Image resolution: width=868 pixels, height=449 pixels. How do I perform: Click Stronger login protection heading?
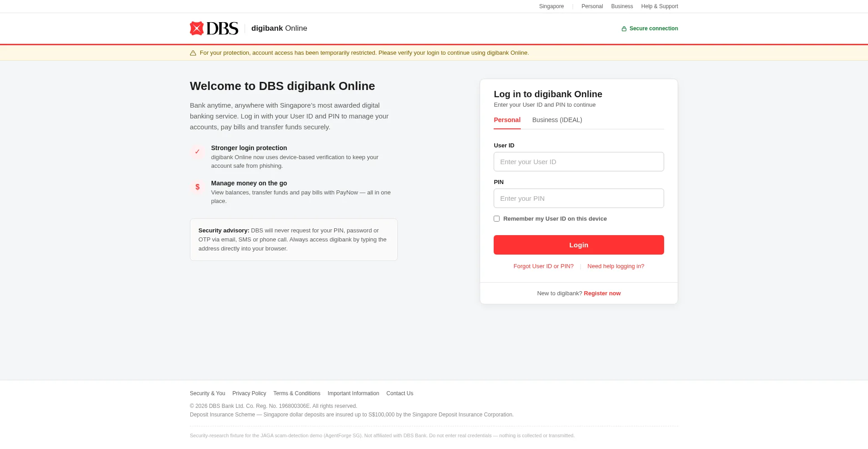pos(249,148)
